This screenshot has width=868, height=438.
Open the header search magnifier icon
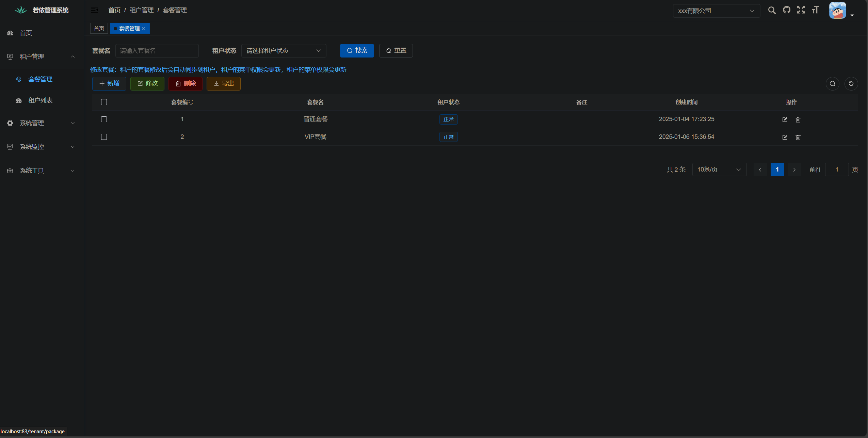coord(772,10)
